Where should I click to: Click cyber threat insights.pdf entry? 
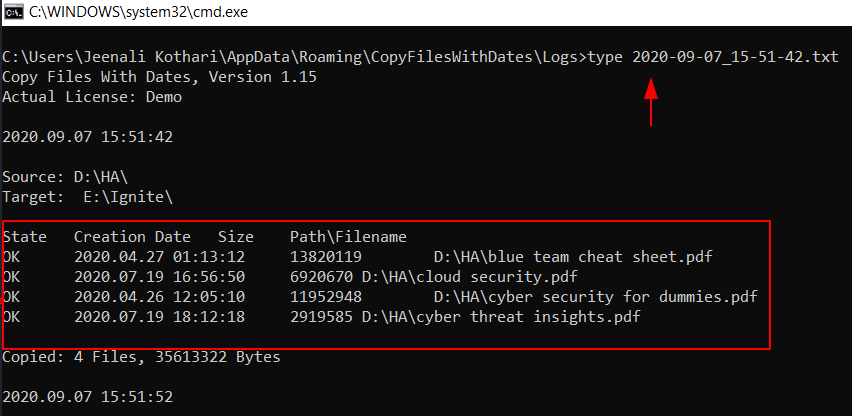tap(500, 317)
